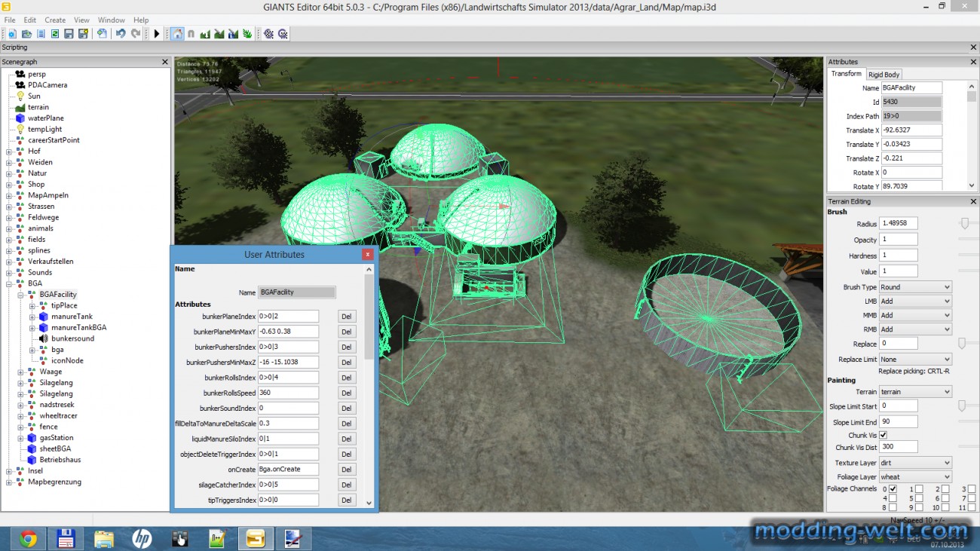Expand the Hof node in scenegraph
980x551 pixels.
point(10,152)
